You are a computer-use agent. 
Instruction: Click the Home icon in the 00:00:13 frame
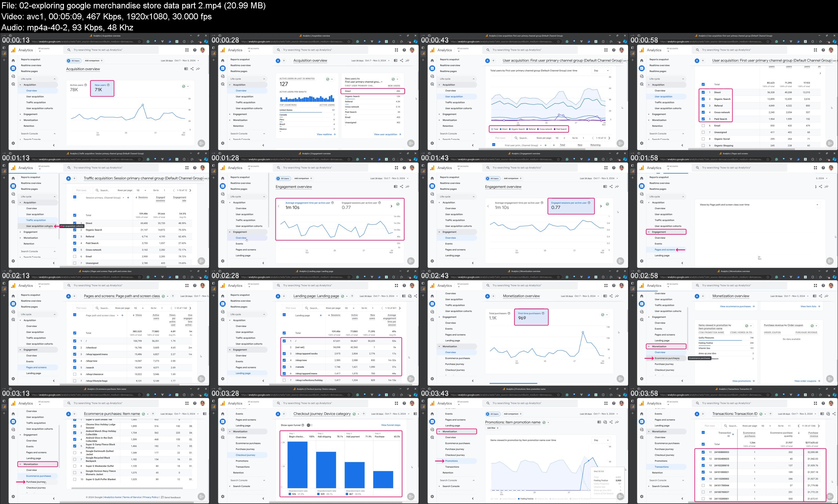[13, 60]
